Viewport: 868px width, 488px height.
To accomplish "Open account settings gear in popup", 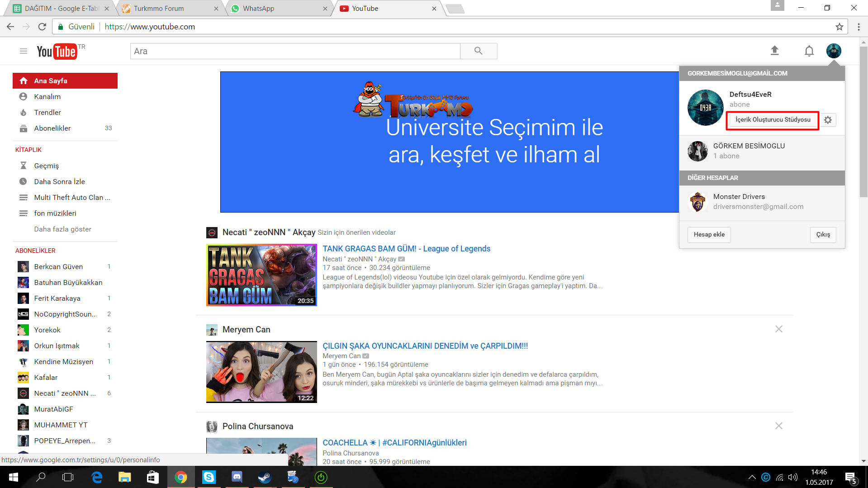I will tap(828, 120).
